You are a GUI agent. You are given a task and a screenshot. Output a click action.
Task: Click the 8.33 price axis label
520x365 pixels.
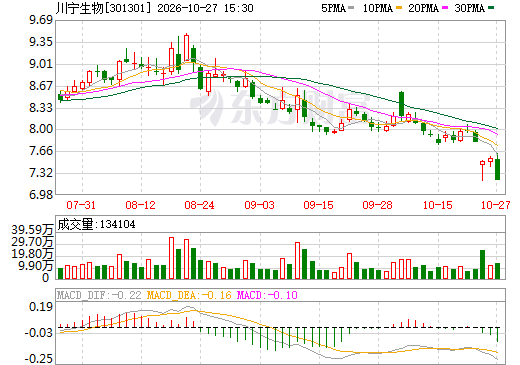41,108
